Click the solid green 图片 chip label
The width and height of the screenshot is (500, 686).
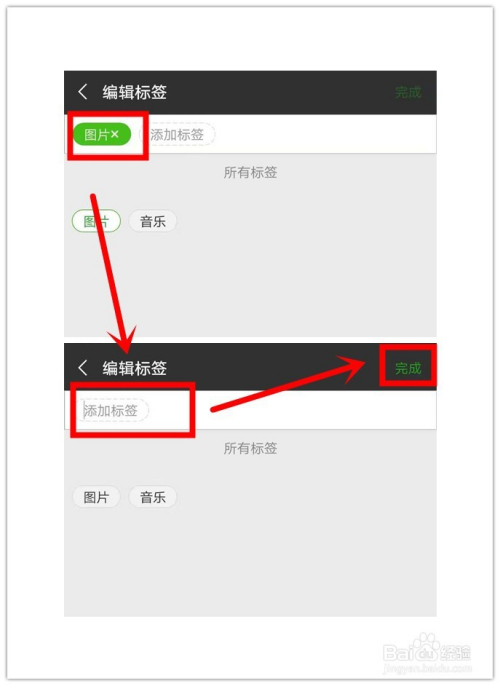[97, 134]
